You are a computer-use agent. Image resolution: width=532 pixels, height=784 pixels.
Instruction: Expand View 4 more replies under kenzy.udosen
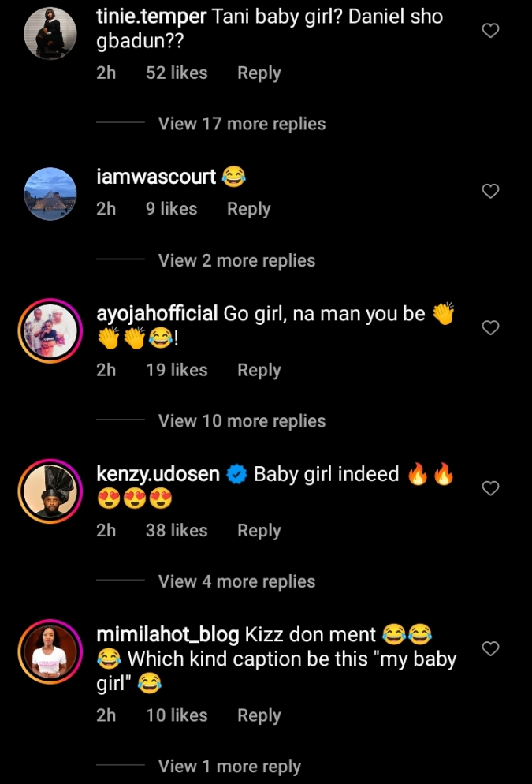pyautogui.click(x=236, y=581)
